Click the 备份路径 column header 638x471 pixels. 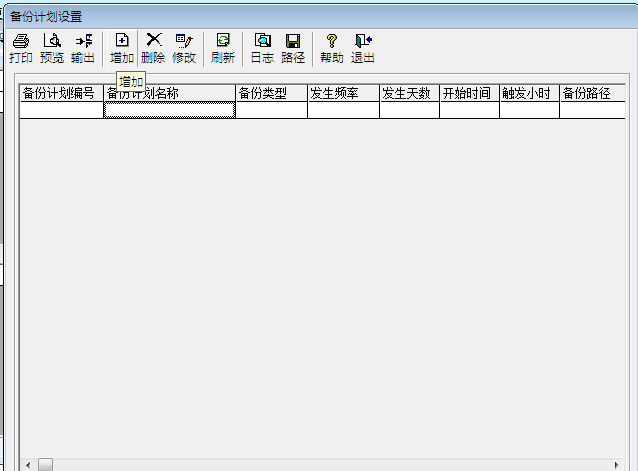pos(590,93)
